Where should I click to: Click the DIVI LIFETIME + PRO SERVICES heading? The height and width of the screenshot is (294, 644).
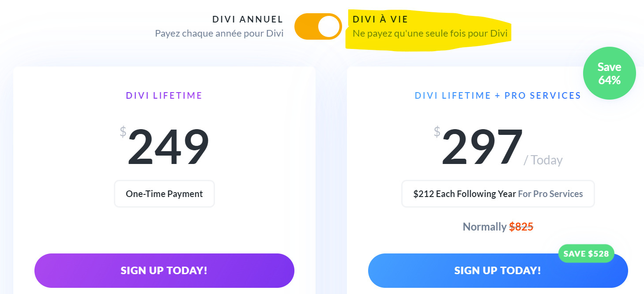498,96
